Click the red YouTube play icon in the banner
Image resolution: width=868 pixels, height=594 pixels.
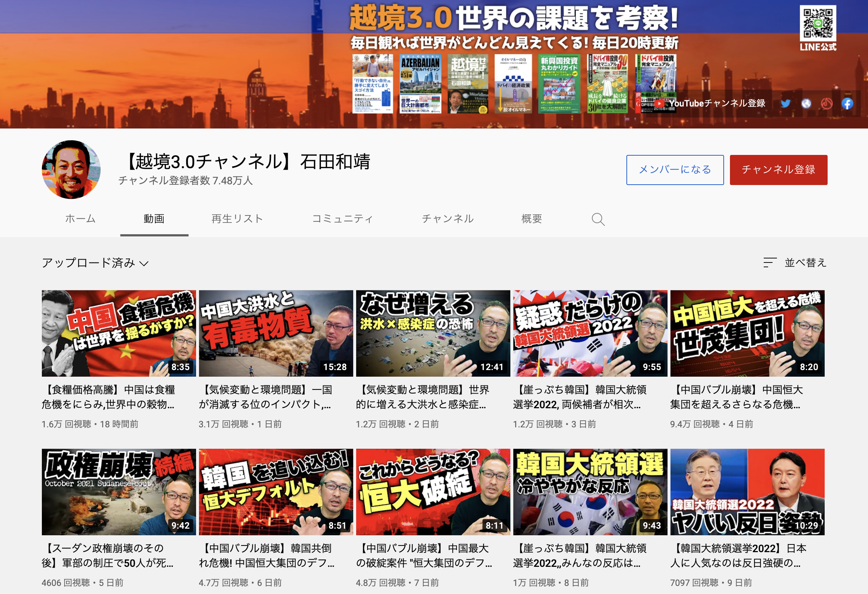tap(659, 104)
